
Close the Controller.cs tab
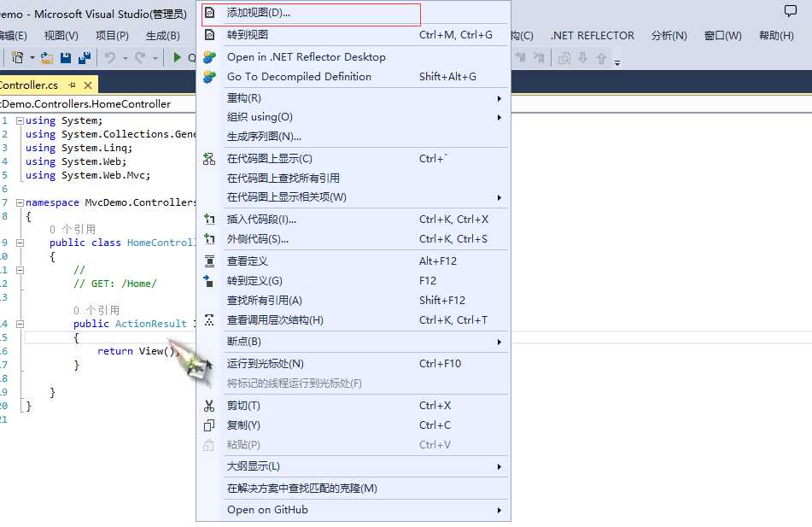[88, 85]
